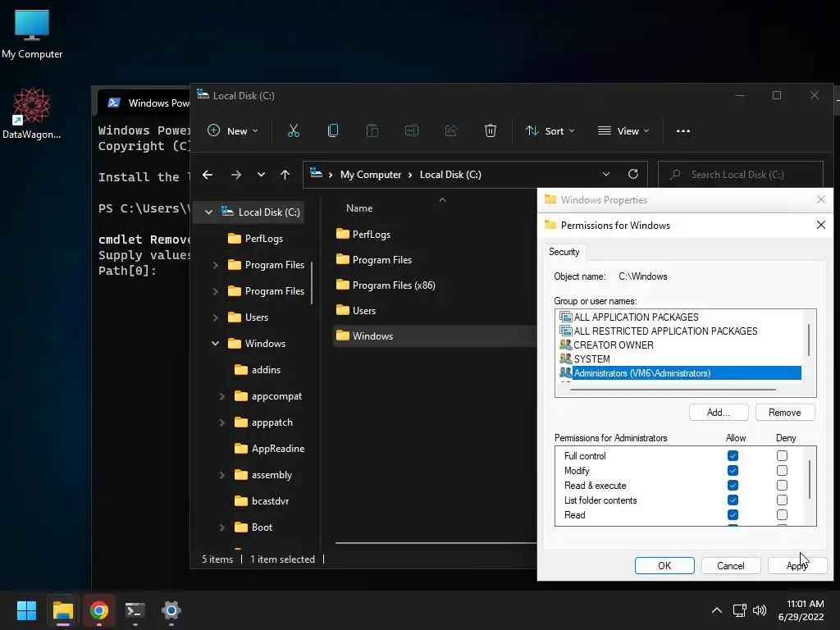Toggle Allow checkbox for Modify
Viewport: 840px width, 630px height.
tap(733, 470)
